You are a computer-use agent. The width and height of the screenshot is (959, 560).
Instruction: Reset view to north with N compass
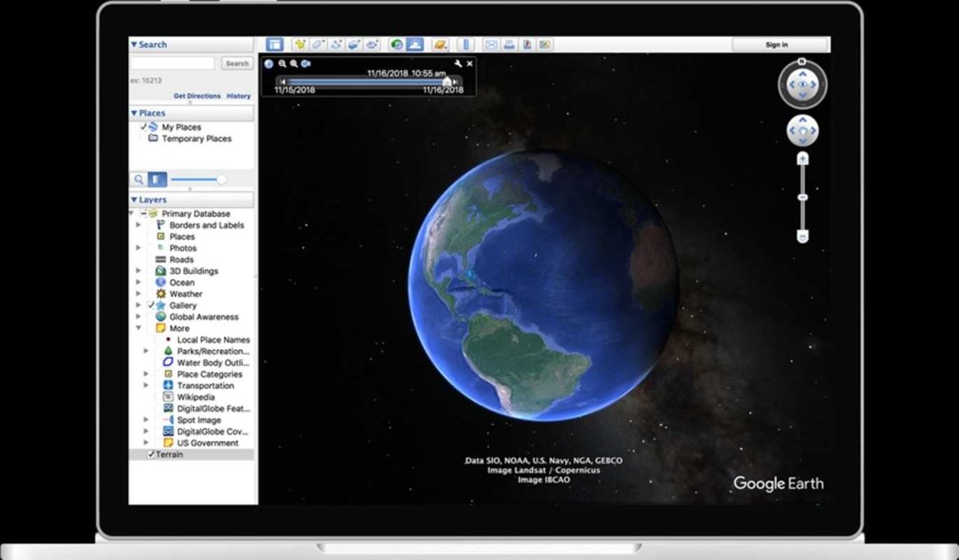[x=802, y=61]
